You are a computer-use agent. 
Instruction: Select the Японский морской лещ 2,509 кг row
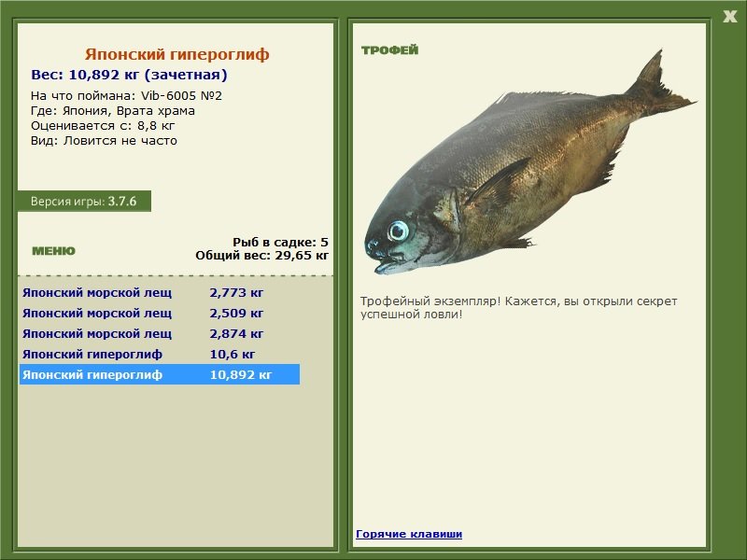(x=160, y=313)
